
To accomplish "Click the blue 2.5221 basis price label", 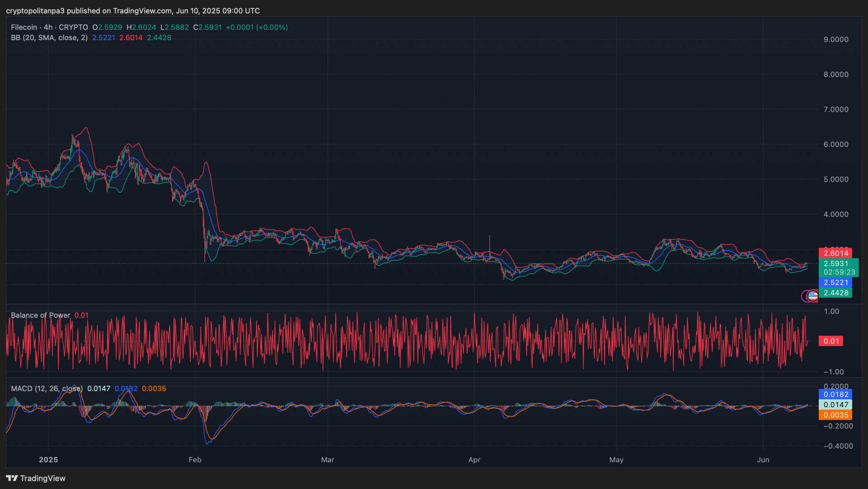I will (835, 282).
